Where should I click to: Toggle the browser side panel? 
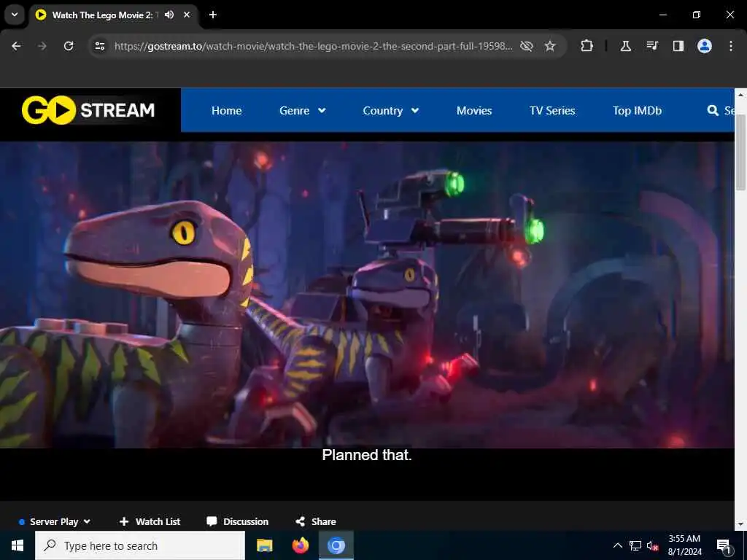point(678,46)
